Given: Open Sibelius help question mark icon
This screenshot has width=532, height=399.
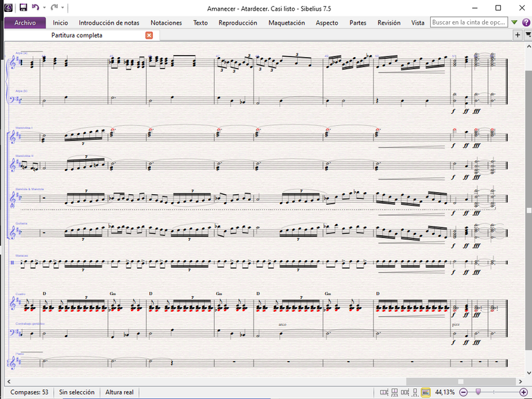Looking at the screenshot, I should [526, 23].
